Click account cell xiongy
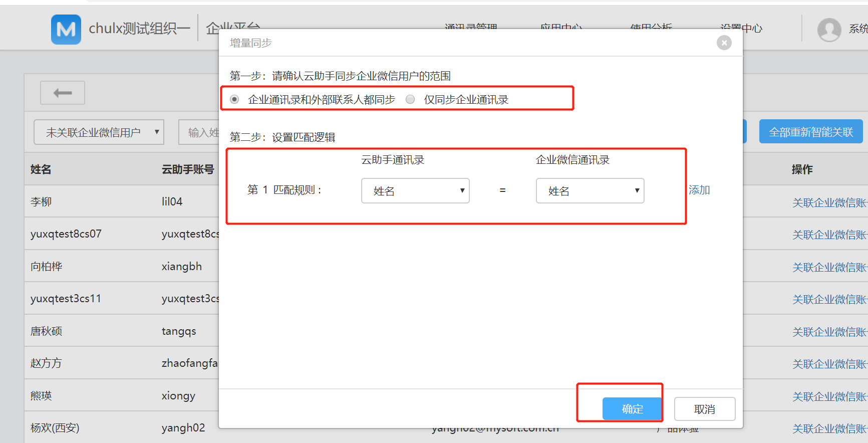Image resolution: width=868 pixels, height=443 pixels. click(x=178, y=395)
